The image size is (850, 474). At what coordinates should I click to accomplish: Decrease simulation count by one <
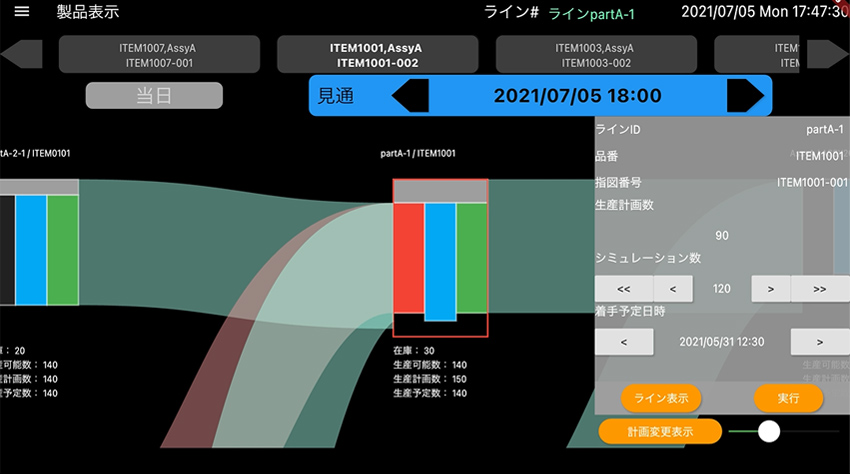point(672,289)
